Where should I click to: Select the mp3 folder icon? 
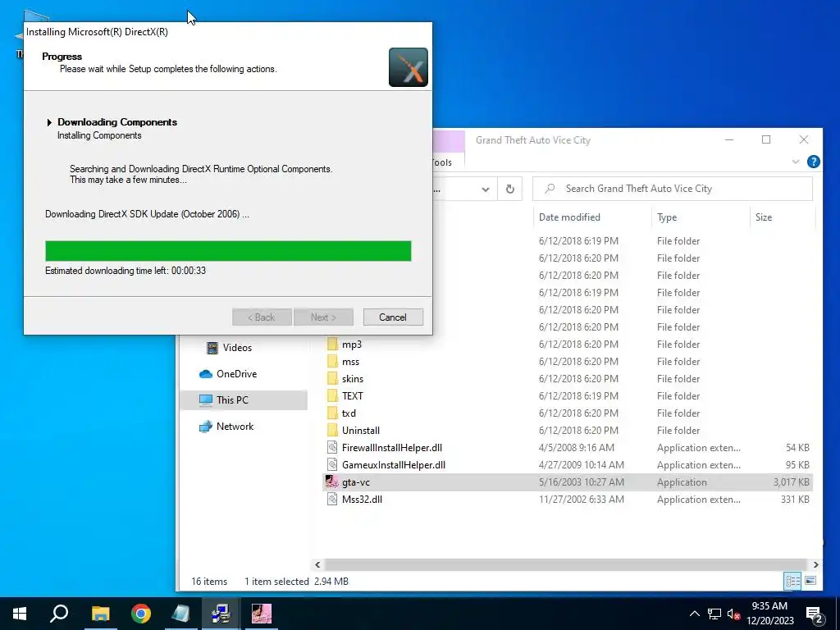(x=333, y=345)
